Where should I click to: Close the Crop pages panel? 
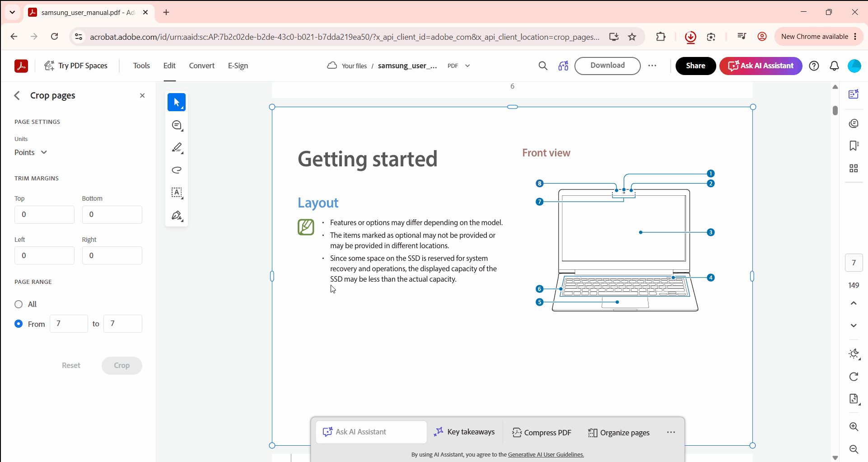[142, 95]
